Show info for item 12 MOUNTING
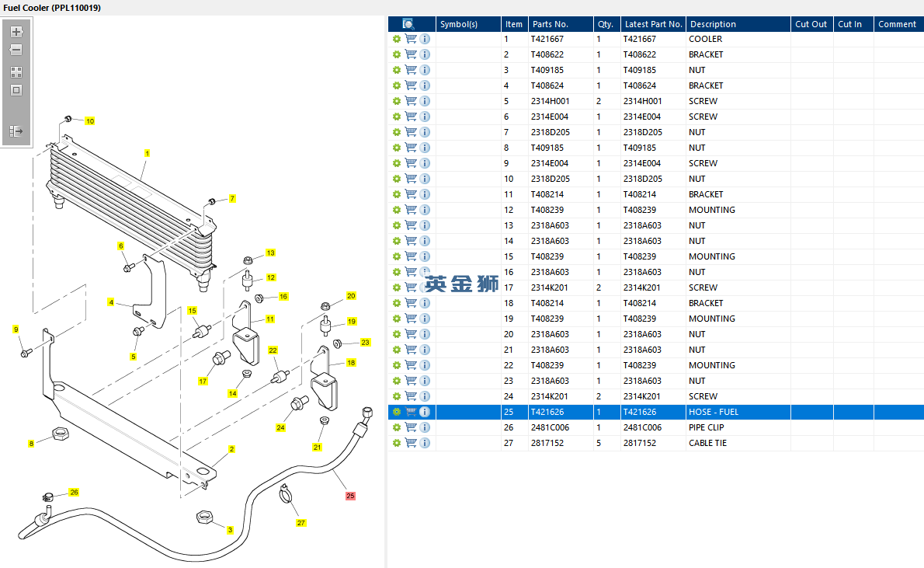924x568 pixels. (x=425, y=210)
